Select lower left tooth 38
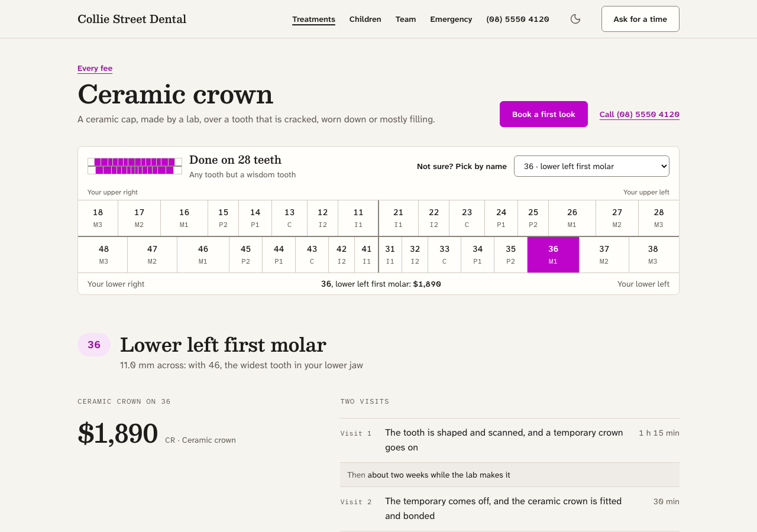This screenshot has height=532, width=757. click(x=654, y=255)
